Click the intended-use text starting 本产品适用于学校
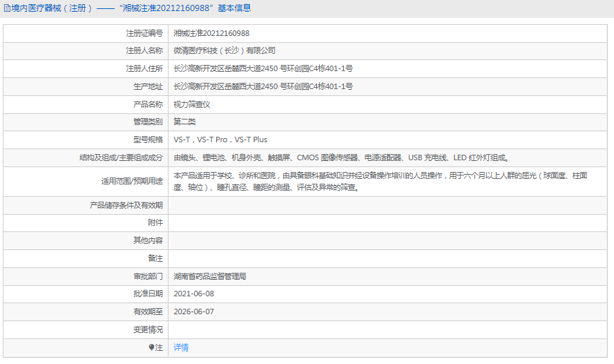614x364 pixels. pos(381,182)
